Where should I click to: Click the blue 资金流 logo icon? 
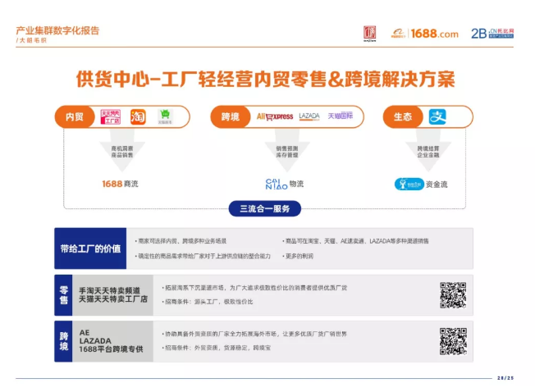[x=408, y=185]
